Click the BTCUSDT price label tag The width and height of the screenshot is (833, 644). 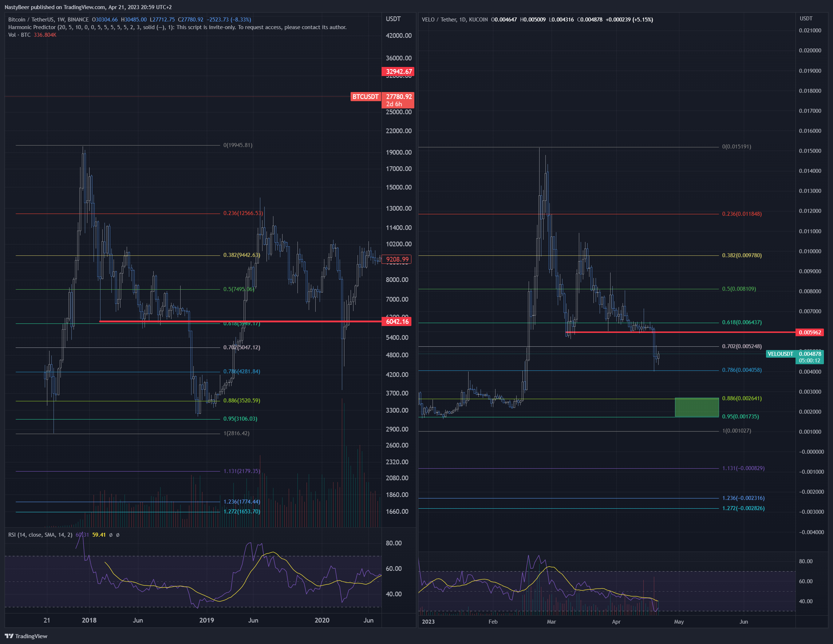point(366,97)
